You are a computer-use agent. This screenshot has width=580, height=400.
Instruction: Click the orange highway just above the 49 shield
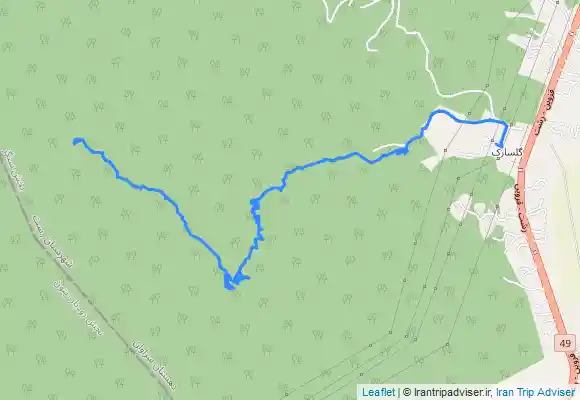click(557, 317)
